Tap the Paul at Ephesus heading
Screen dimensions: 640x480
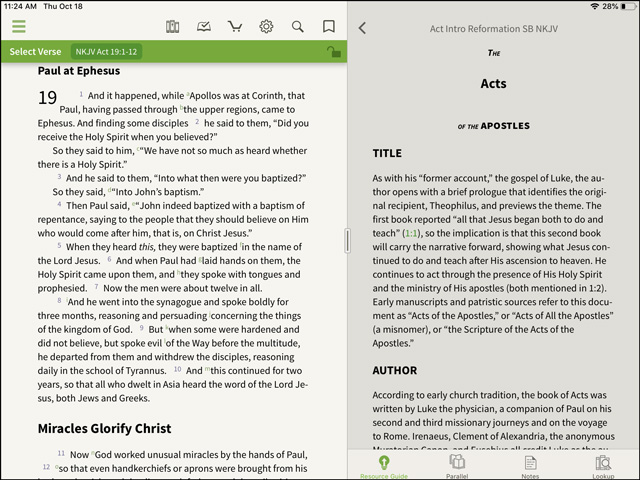click(79, 71)
